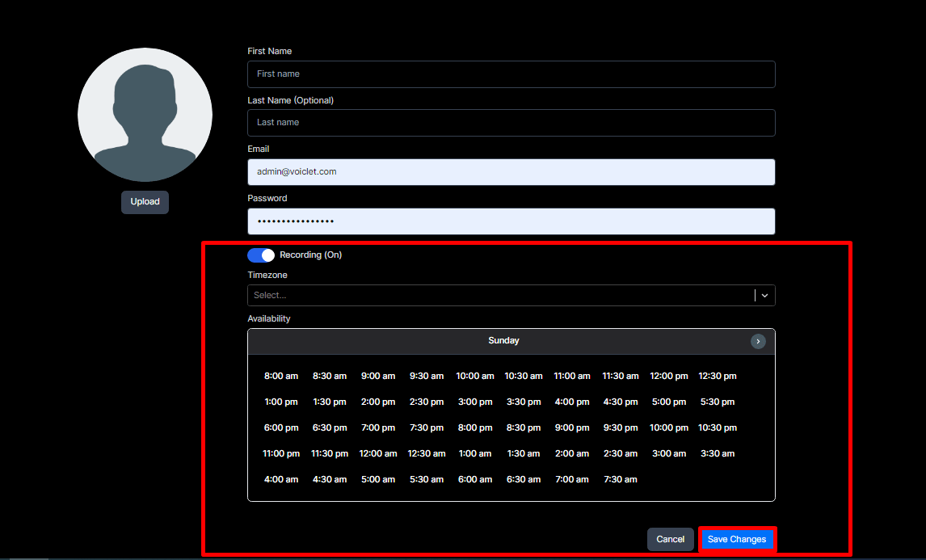Viewport: 926px width, 560px height.
Task: Select the 8:30 pm time slot
Action: click(x=524, y=428)
